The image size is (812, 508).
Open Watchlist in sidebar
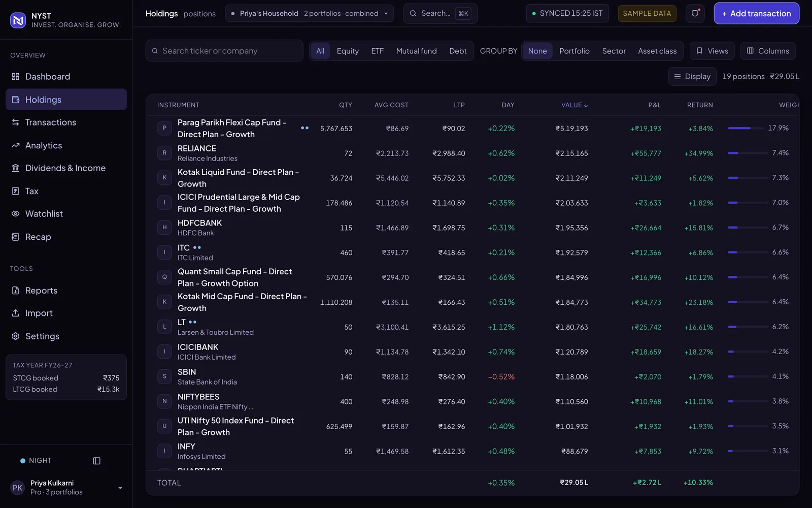pos(66,214)
